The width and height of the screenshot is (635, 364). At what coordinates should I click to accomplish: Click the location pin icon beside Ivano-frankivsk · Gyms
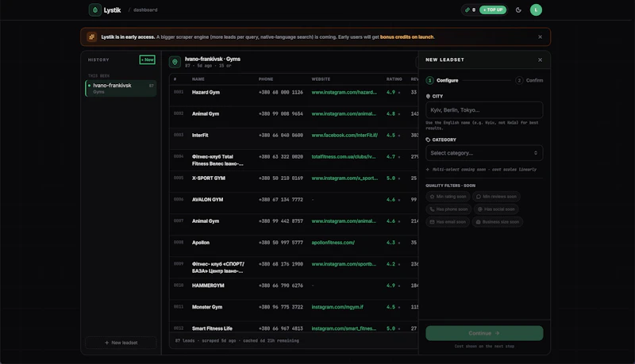click(x=175, y=62)
